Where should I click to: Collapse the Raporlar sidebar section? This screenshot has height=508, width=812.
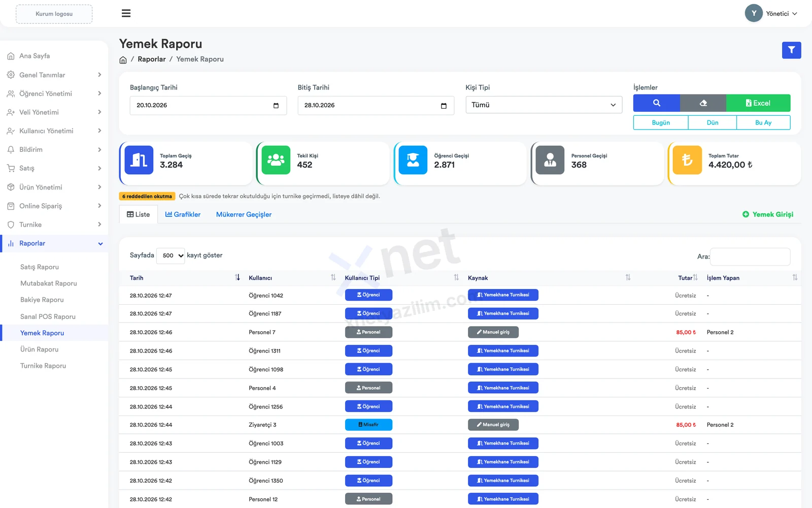pos(54,243)
